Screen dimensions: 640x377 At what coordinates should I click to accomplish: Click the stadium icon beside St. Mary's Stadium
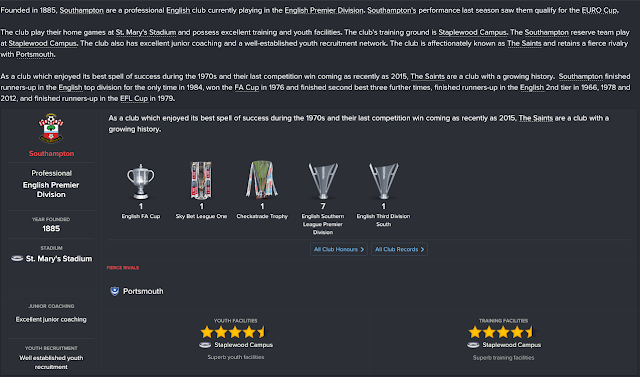[x=17, y=259]
